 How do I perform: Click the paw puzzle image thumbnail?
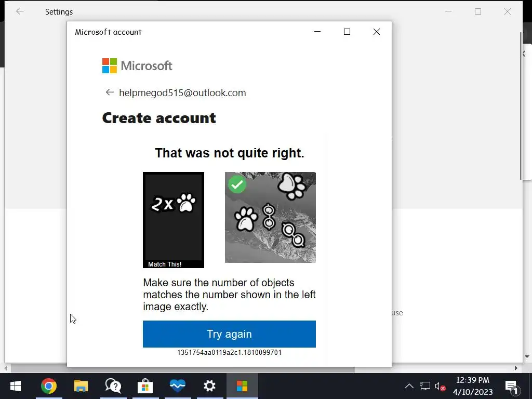(270, 217)
